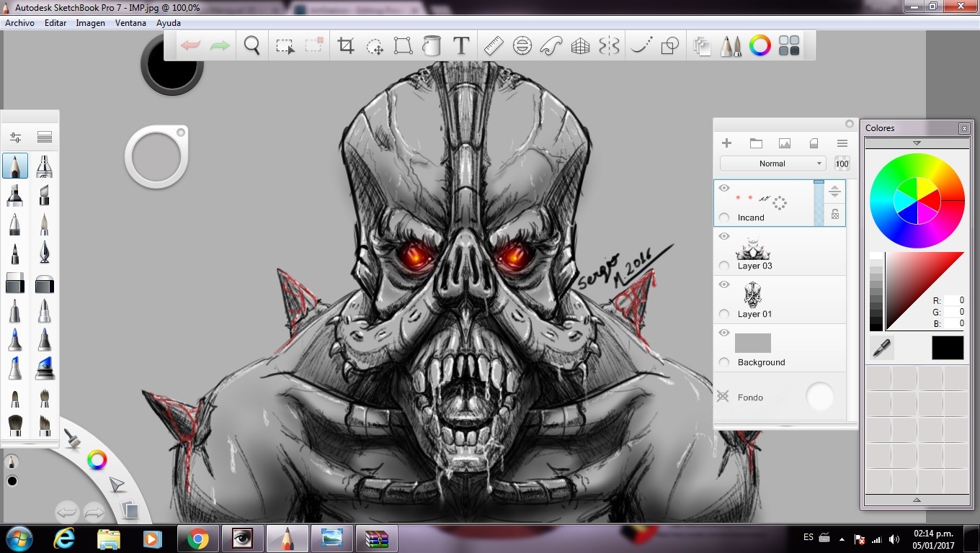Add a layer group folder

point(756,143)
